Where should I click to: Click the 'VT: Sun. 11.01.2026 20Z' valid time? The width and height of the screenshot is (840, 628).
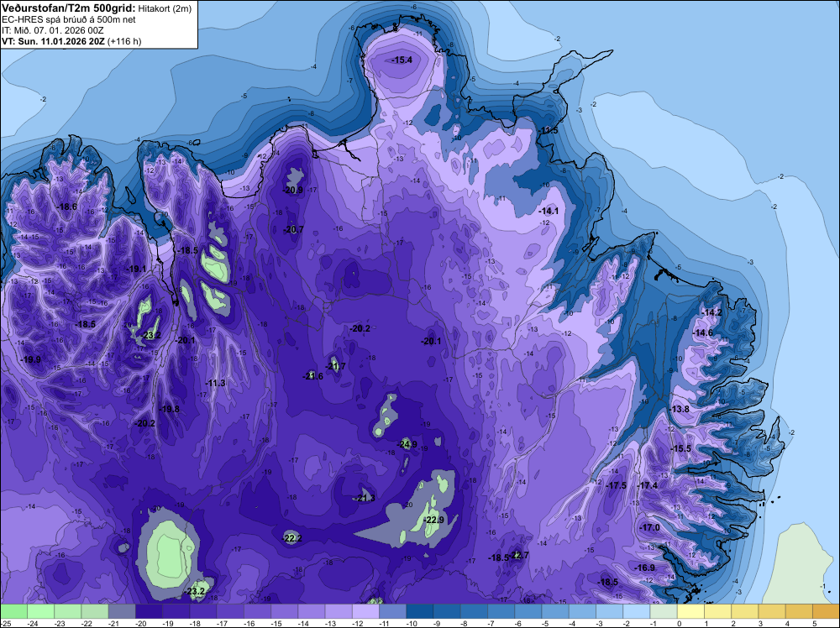point(54,41)
